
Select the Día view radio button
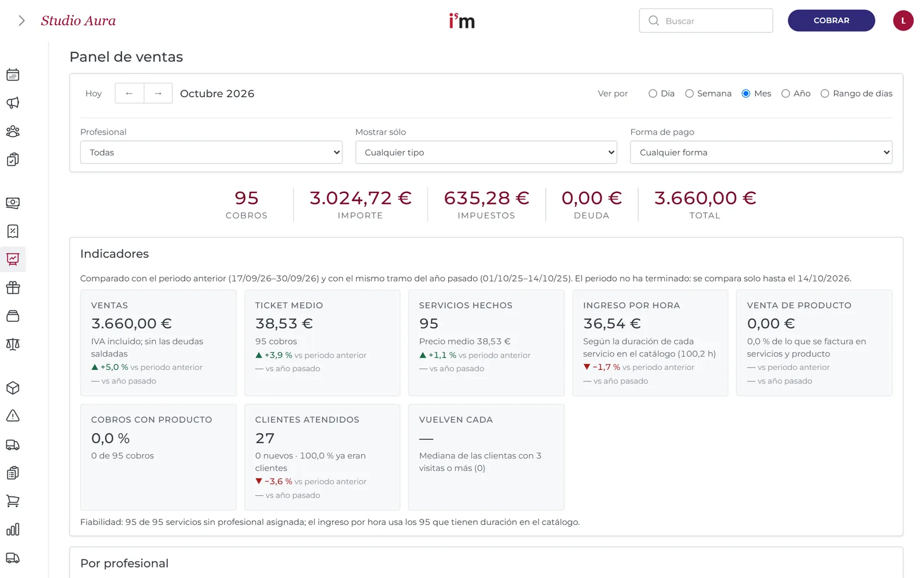coord(653,94)
